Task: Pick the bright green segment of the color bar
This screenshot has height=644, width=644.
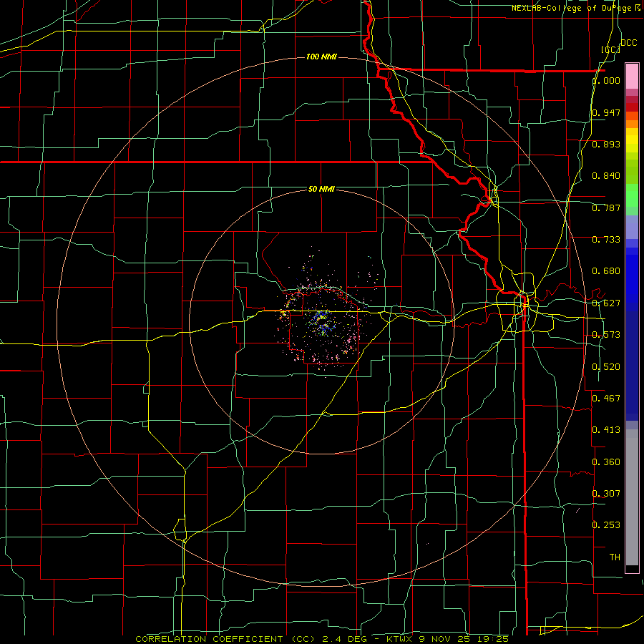Action: (632, 195)
